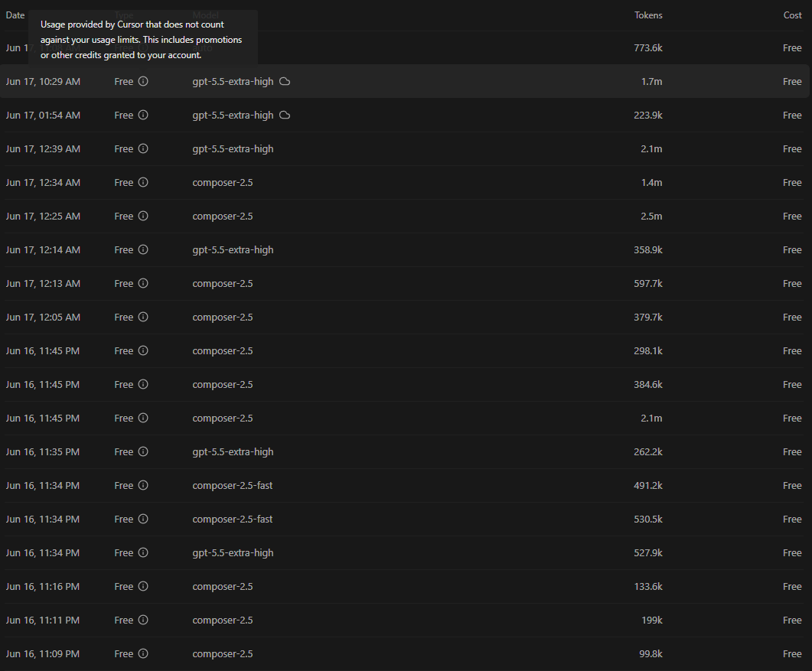
Task: Select the 773.6k tokens value
Action: (648, 47)
